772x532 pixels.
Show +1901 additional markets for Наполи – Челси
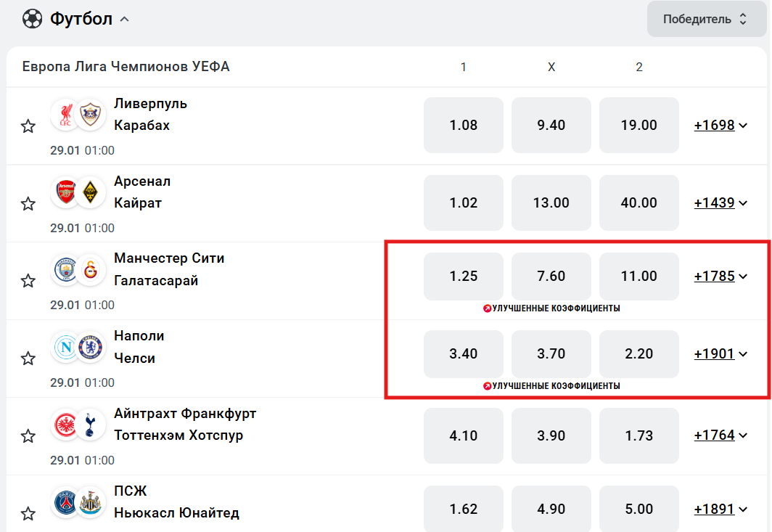click(x=720, y=354)
